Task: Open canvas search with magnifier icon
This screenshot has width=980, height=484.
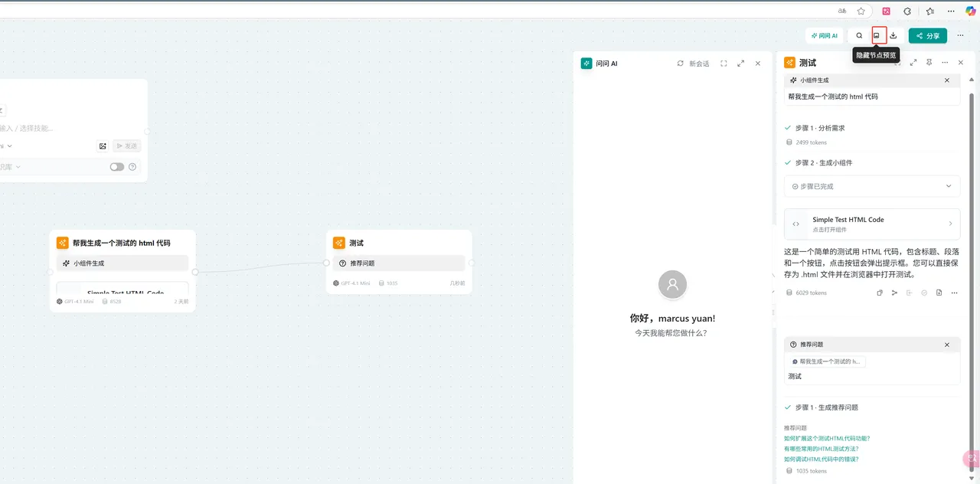Action: coord(859,35)
